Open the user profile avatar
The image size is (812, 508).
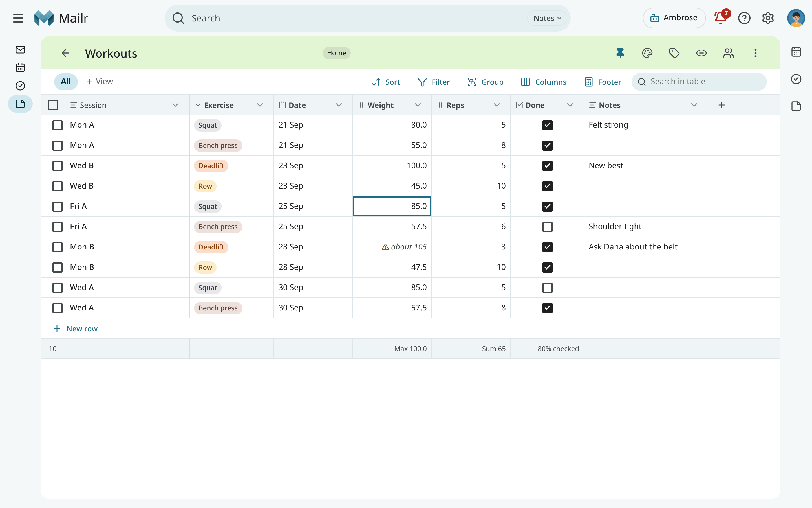click(796, 18)
